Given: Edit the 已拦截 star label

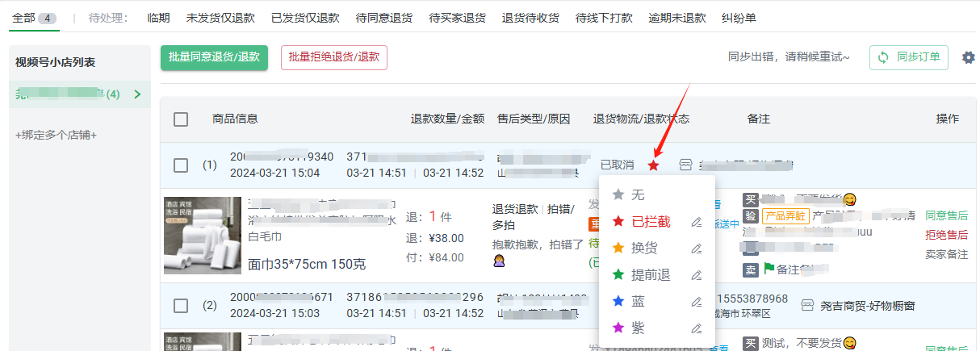Looking at the screenshot, I should [x=696, y=222].
